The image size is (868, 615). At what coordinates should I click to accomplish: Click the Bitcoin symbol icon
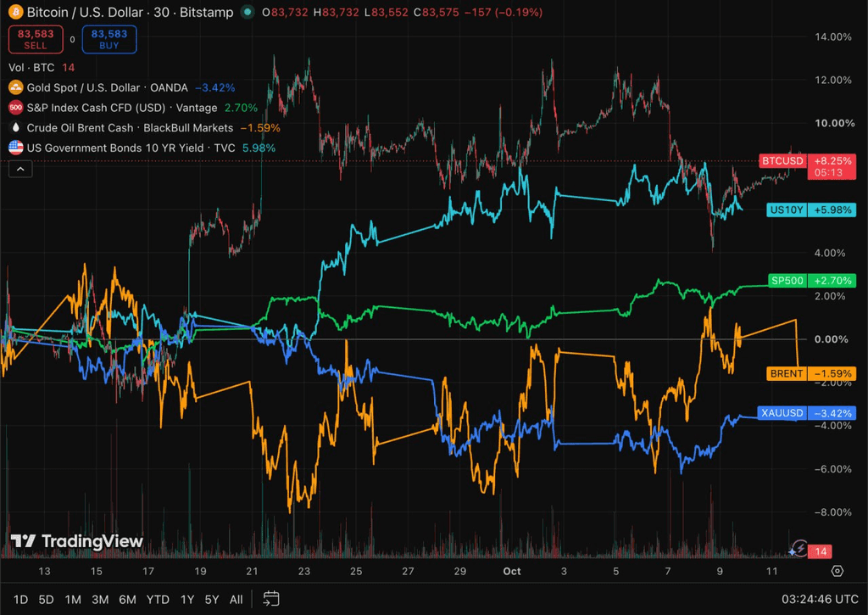click(x=15, y=12)
